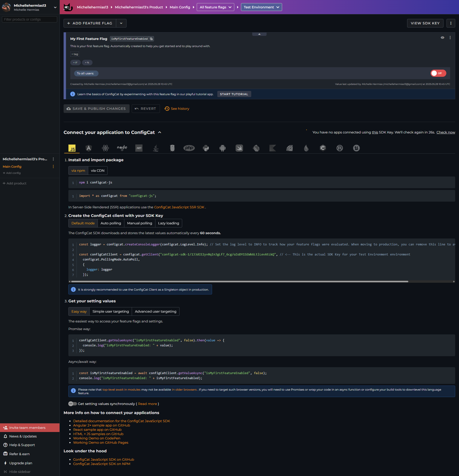Click Invite team members in sidebar

30,428
